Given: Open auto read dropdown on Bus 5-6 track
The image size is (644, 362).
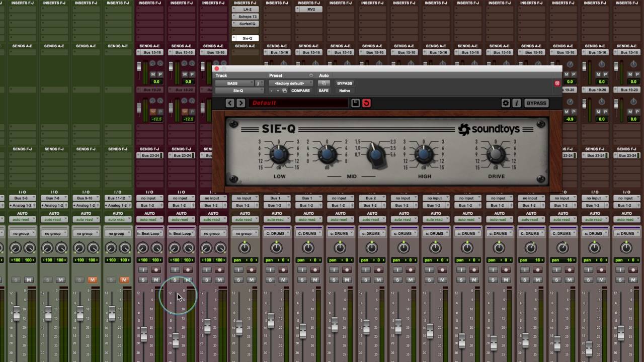Looking at the screenshot, I should tap(22, 219).
